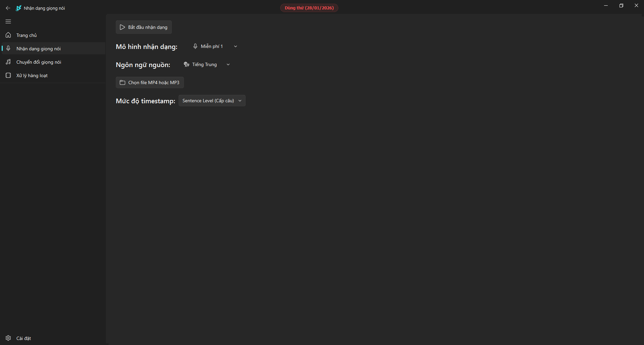Image resolution: width=644 pixels, height=345 pixels.
Task: Open the Ngôn ngữ nguồn language dropdown
Action: coord(207,64)
